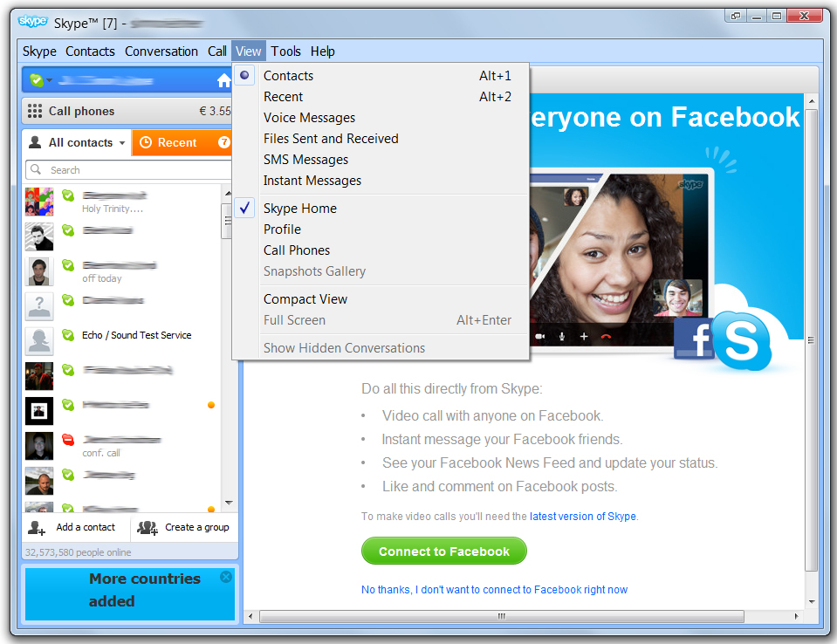Choose Recent in the View menu
Screen dimensions: 837x644
pos(381,97)
